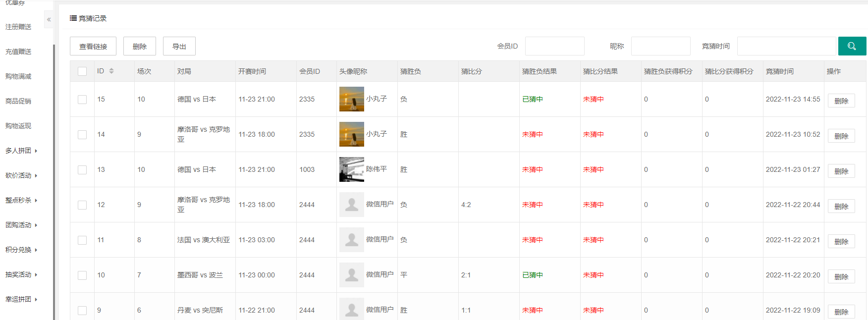Image resolution: width=868 pixels, height=320 pixels.
Task: Click the default avatar in row ID 12
Action: tap(351, 205)
